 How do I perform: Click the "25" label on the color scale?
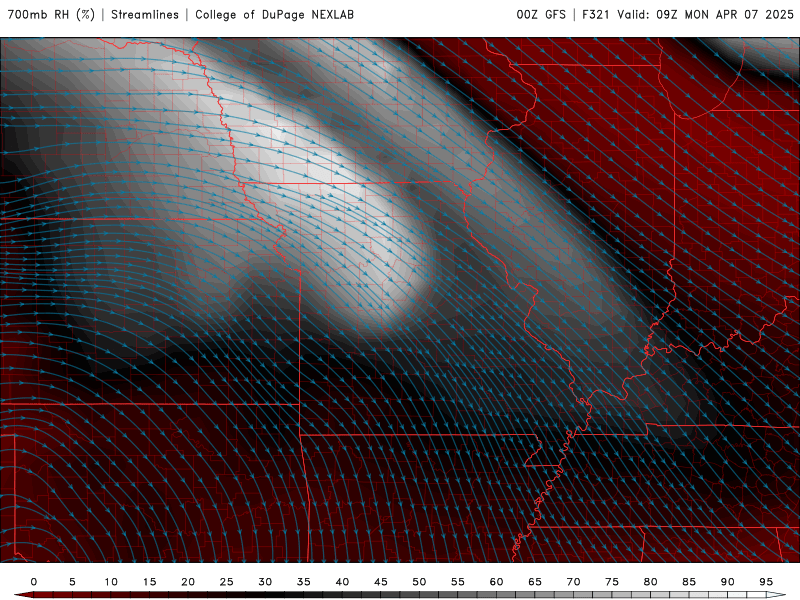(227, 582)
